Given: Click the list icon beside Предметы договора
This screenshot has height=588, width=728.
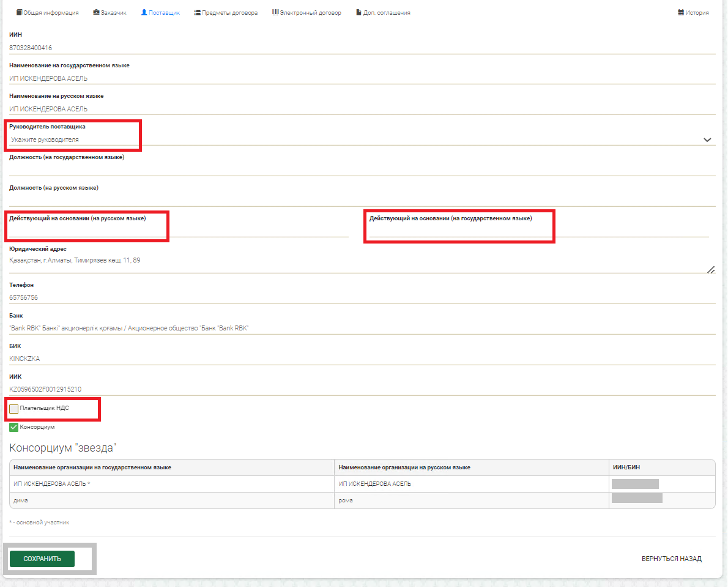Looking at the screenshot, I should point(197,12).
